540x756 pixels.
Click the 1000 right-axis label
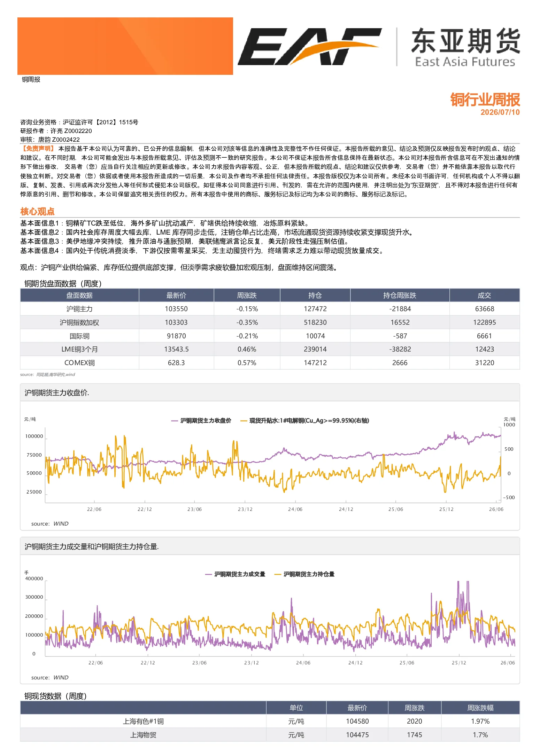509,425
